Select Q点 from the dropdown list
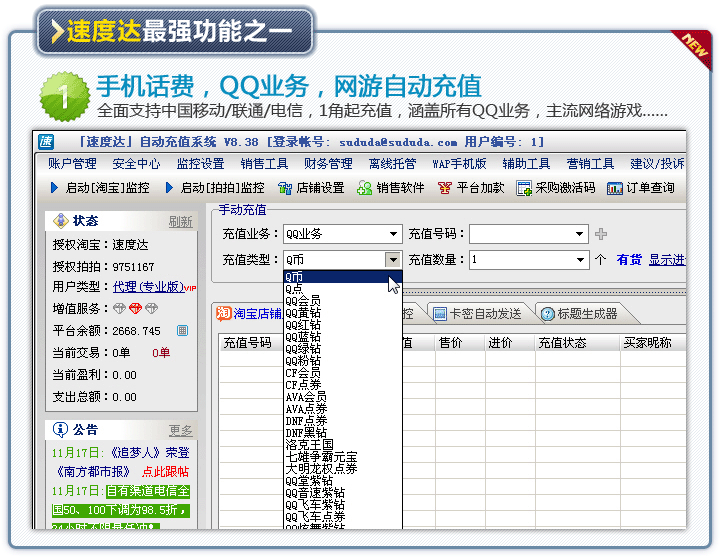The width and height of the screenshot is (720, 558). pos(343,289)
